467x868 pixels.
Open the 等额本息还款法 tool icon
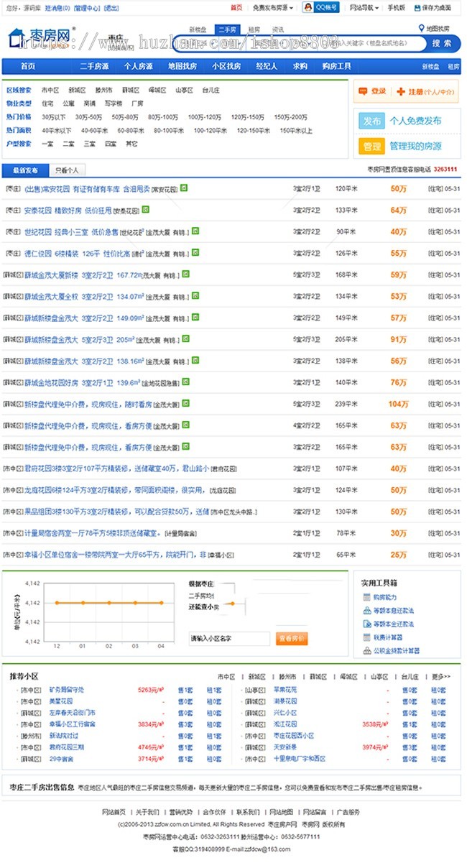pos(366,611)
